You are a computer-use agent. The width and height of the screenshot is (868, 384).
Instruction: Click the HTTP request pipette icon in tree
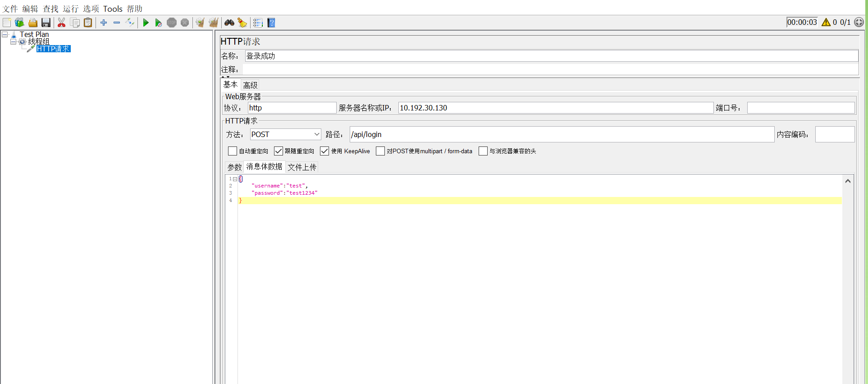pyautogui.click(x=31, y=49)
